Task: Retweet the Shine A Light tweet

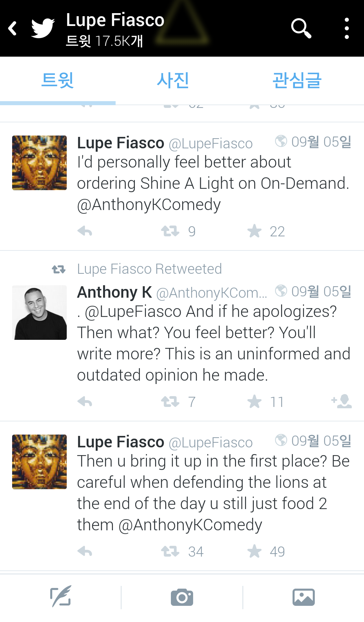Action: pyautogui.click(x=170, y=231)
